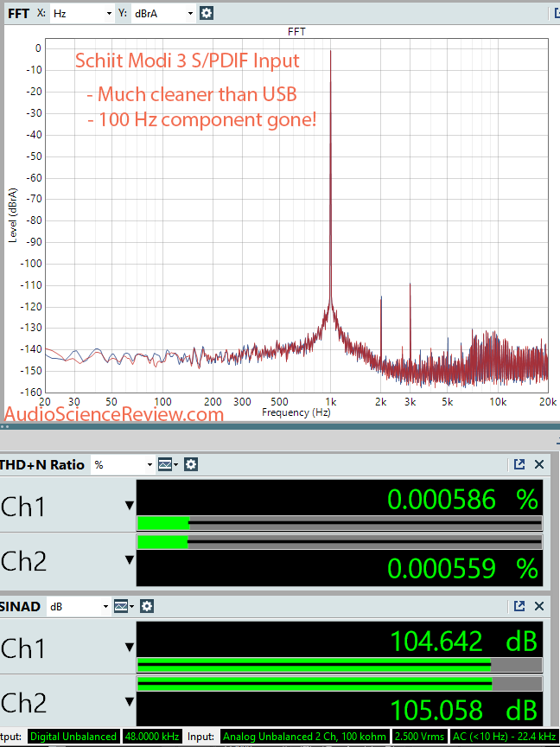Click the Level (dBrA) axis label

tap(13, 215)
